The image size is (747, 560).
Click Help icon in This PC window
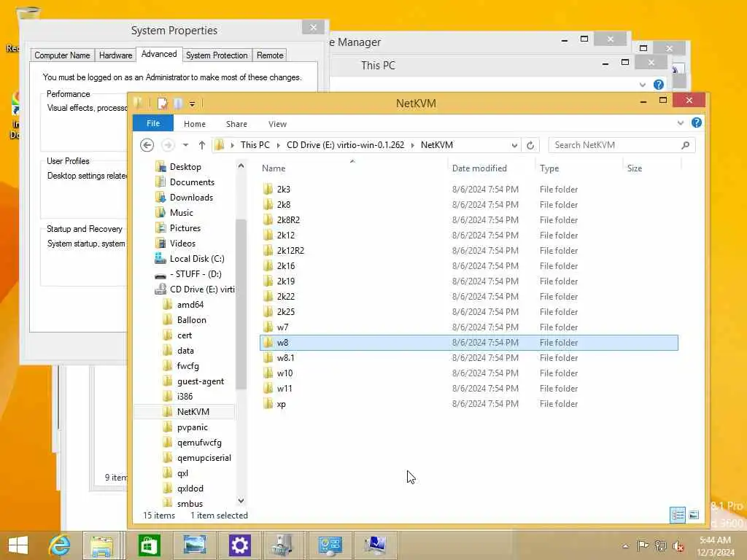coord(659,85)
